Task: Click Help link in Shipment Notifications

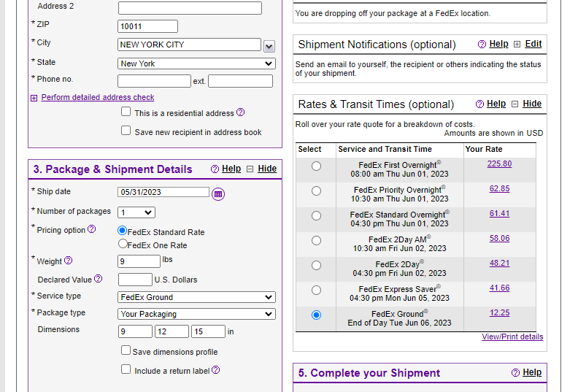Action: click(x=498, y=44)
